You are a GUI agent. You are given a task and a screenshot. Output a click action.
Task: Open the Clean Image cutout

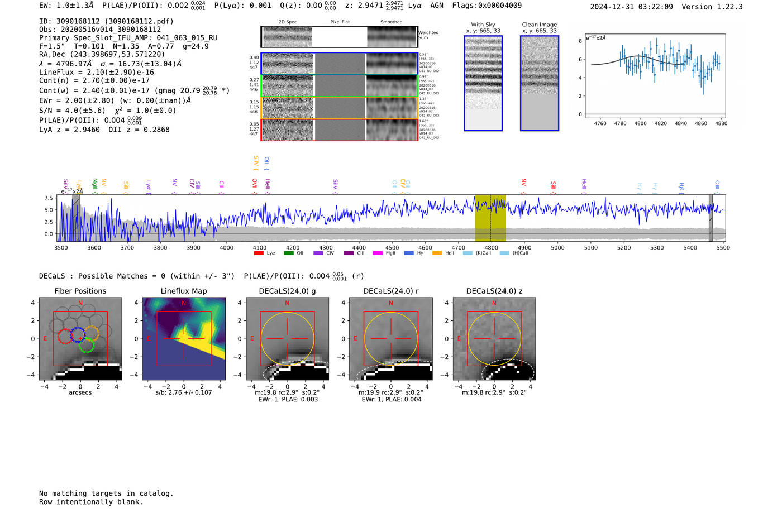[540, 83]
